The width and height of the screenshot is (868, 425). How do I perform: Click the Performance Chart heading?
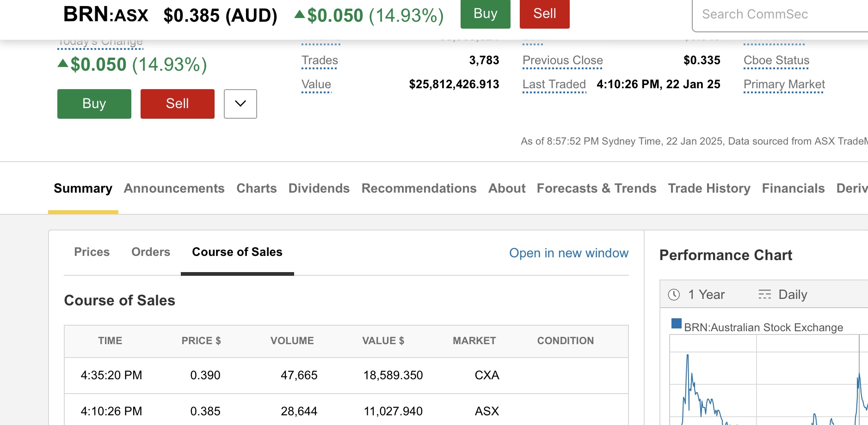pos(726,255)
